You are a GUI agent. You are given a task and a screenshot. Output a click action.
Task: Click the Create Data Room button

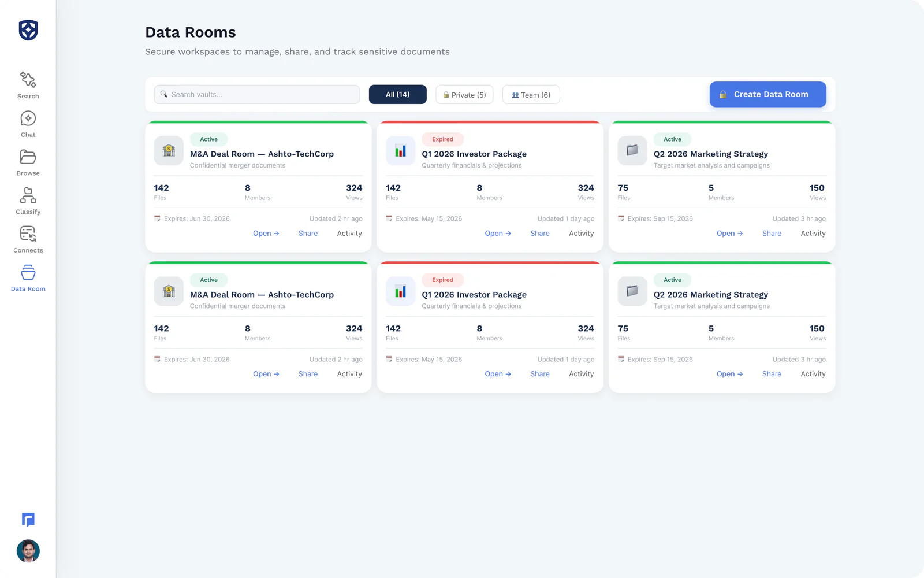(x=768, y=94)
